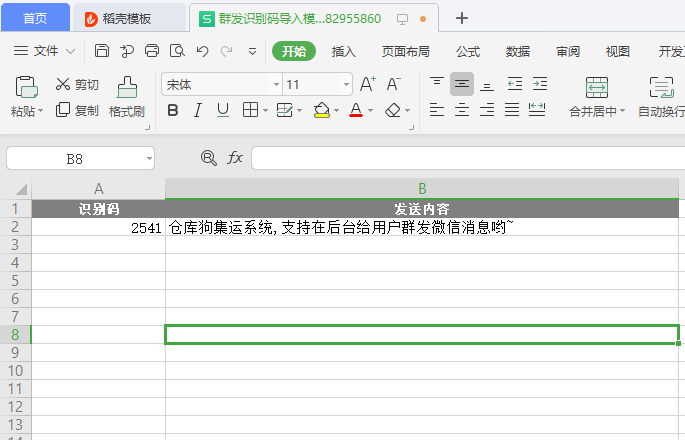Open the fill color dropdown arrow
This screenshot has width=685, height=440.
pyautogui.click(x=336, y=111)
